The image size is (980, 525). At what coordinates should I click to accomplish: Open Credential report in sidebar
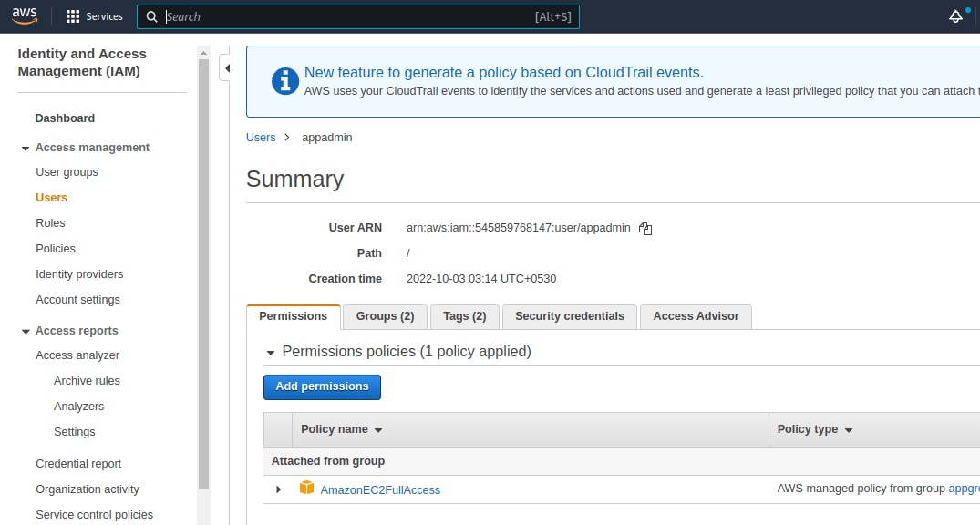[x=78, y=464]
